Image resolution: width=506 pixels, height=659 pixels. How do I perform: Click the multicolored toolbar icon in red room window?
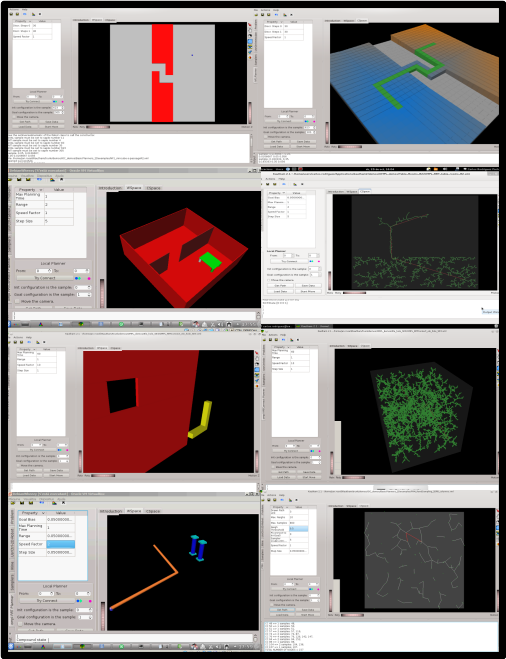53,179
